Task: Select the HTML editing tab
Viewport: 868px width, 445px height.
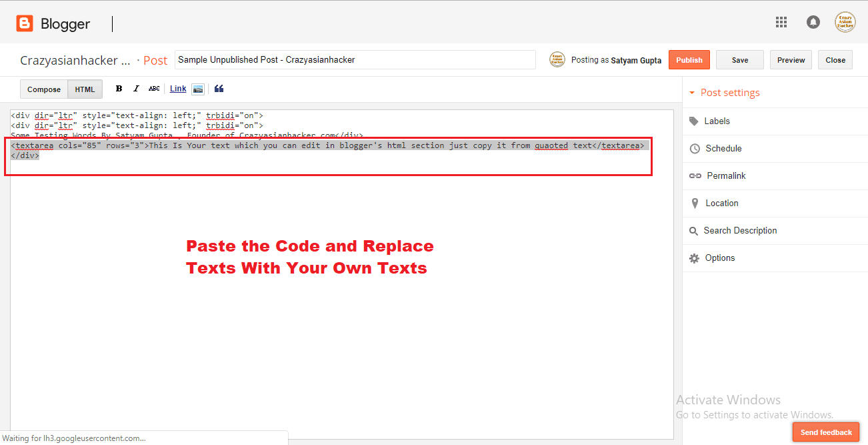Action: (85, 88)
